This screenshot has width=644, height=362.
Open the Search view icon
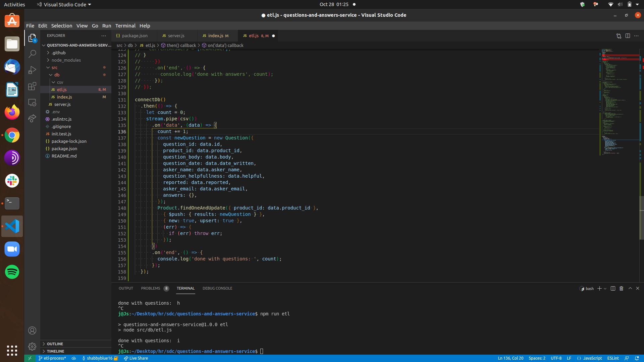pyautogui.click(x=32, y=54)
